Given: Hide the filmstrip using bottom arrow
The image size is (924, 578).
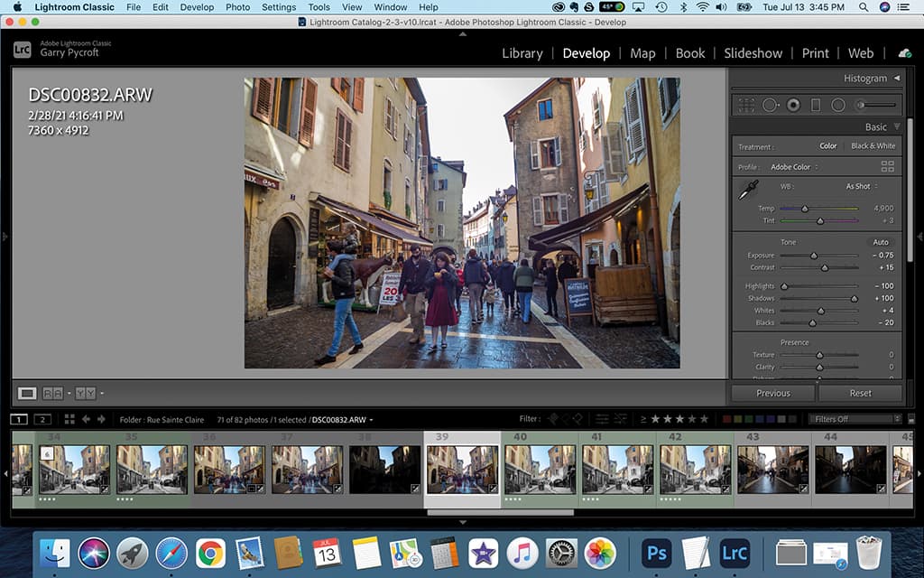Looking at the screenshot, I should tap(463, 522).
